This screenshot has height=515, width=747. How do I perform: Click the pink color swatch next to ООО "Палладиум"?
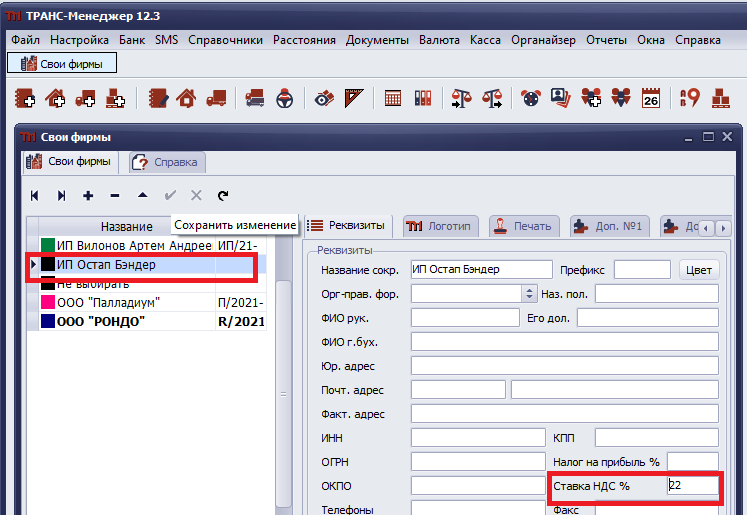pyautogui.click(x=47, y=302)
